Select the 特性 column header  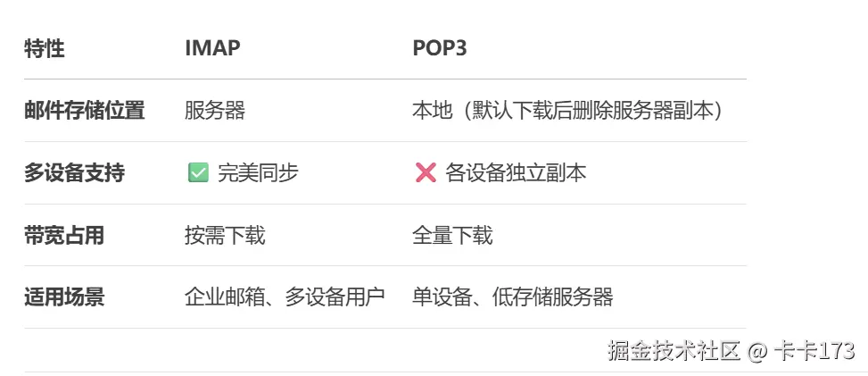pos(45,49)
